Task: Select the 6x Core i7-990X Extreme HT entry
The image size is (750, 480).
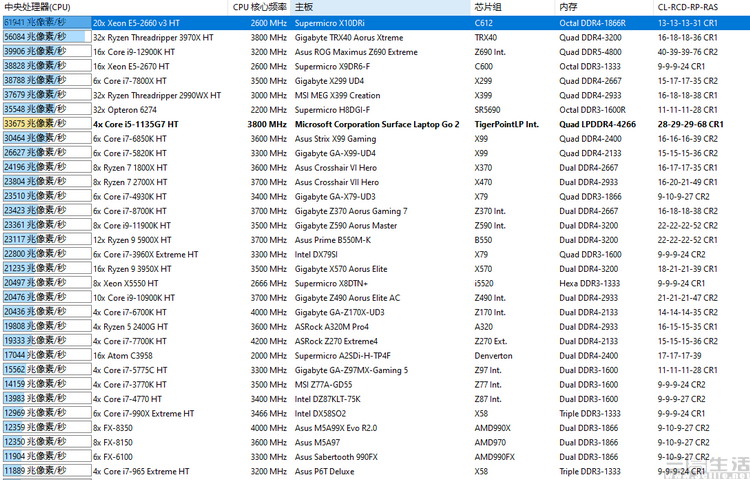Action: 143,414
